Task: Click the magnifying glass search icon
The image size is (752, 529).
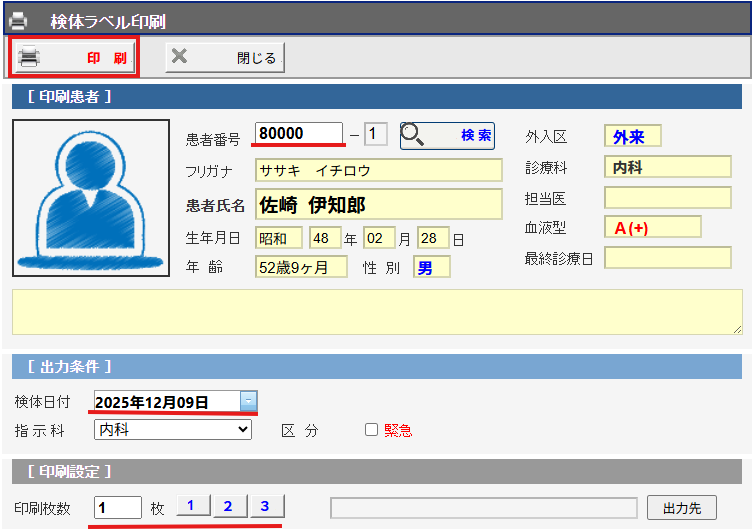Action: point(414,135)
